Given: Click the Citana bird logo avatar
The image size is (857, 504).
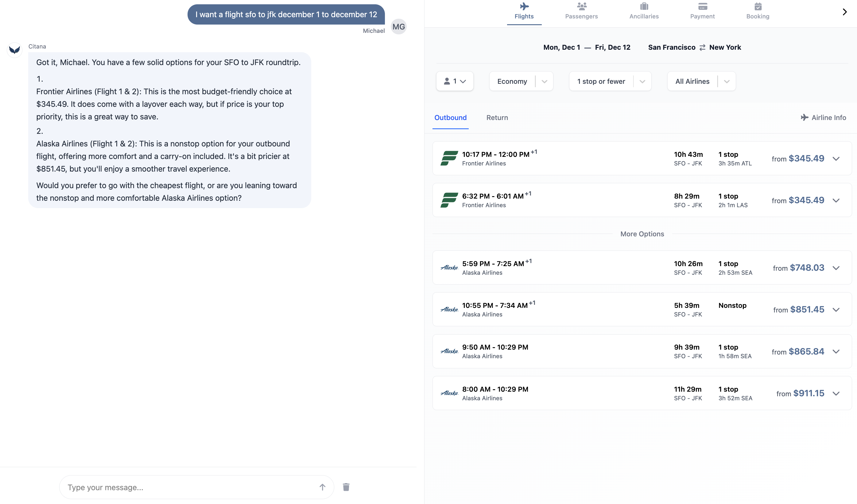Looking at the screenshot, I should point(15,50).
